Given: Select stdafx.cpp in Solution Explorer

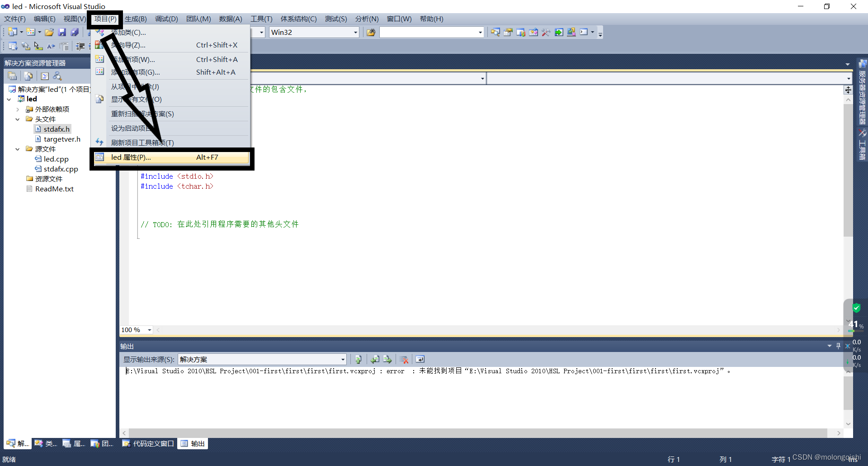Looking at the screenshot, I should pyautogui.click(x=61, y=169).
